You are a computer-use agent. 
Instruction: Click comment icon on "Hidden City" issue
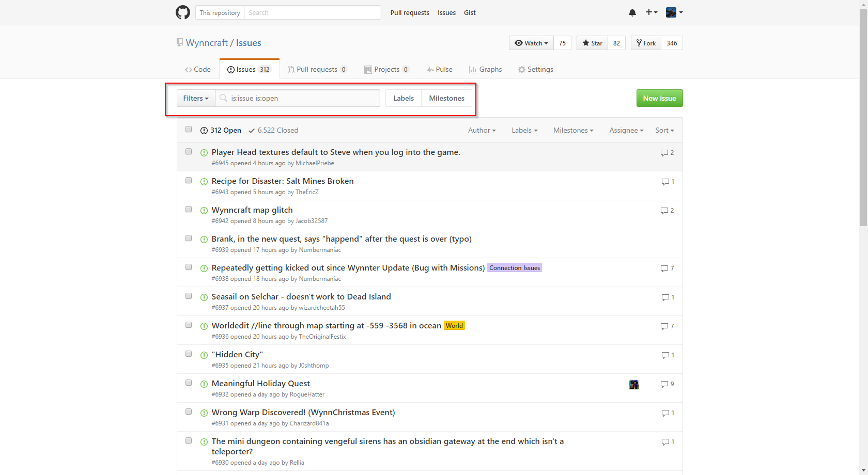point(665,355)
